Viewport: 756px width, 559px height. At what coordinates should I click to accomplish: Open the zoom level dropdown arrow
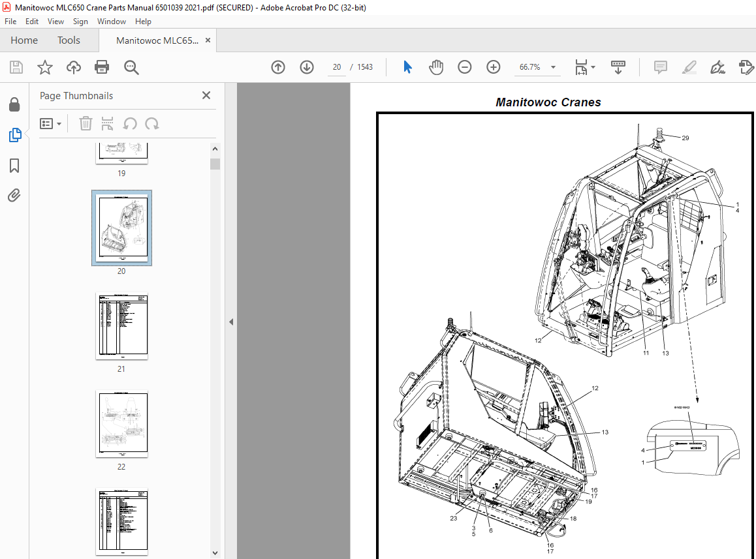tap(554, 67)
